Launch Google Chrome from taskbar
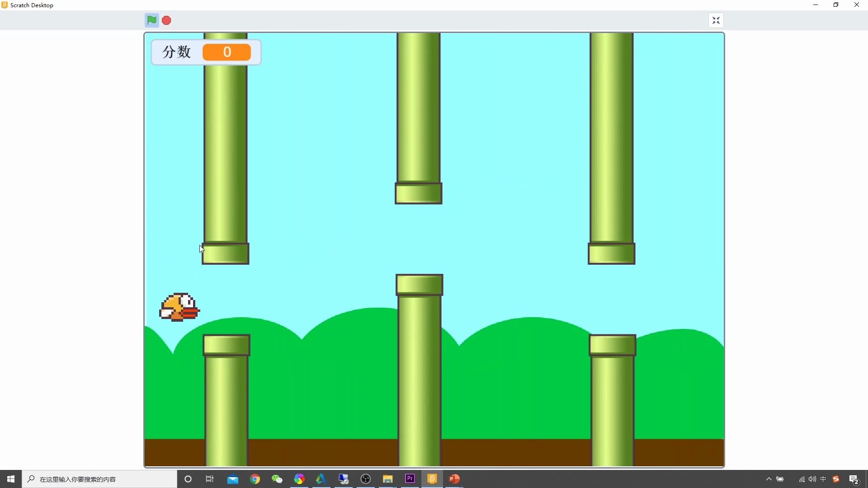 (x=255, y=479)
